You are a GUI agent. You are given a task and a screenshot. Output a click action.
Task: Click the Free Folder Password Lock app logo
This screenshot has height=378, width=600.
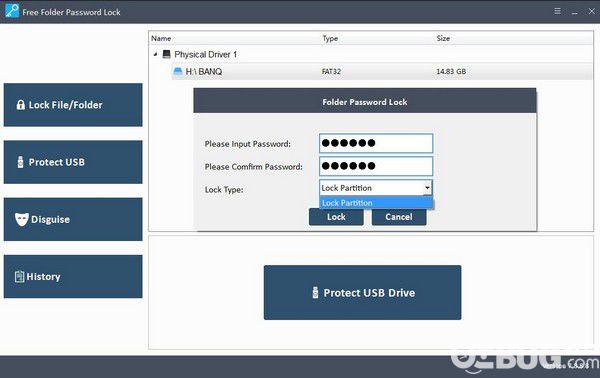(12, 11)
